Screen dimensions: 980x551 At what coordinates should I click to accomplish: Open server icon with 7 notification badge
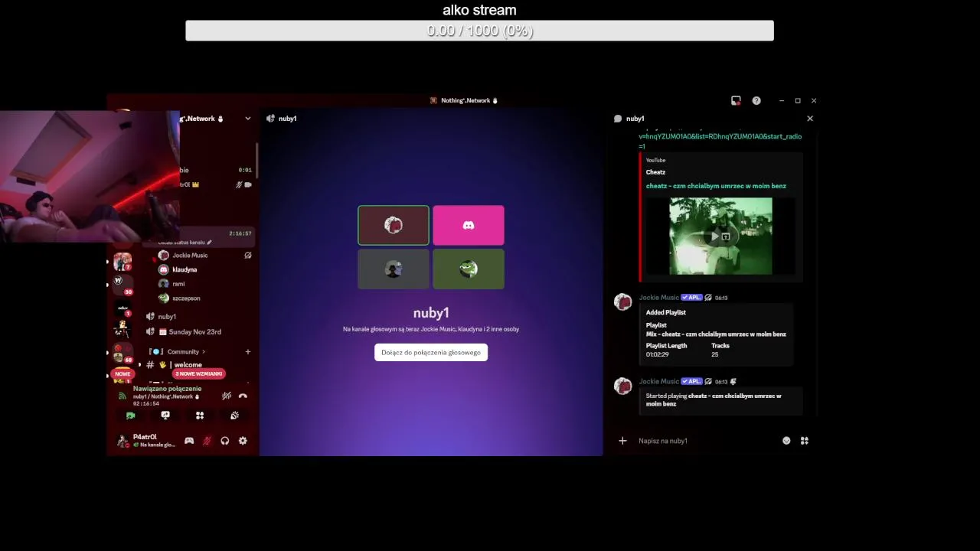tap(122, 262)
